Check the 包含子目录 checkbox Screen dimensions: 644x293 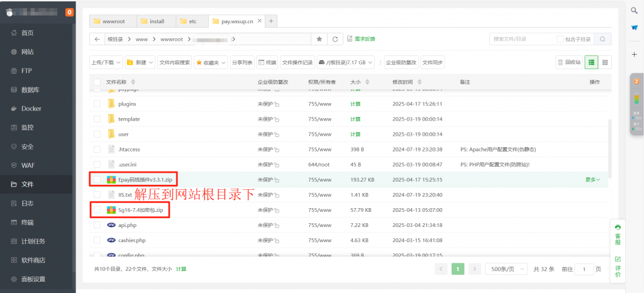tap(560, 39)
